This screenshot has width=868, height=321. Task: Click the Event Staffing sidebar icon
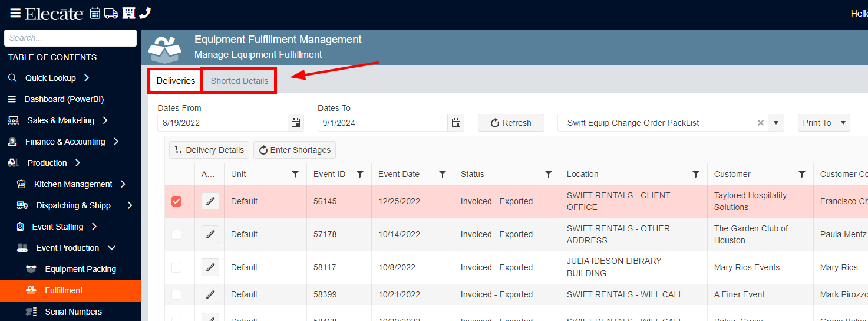pyautogui.click(x=21, y=227)
